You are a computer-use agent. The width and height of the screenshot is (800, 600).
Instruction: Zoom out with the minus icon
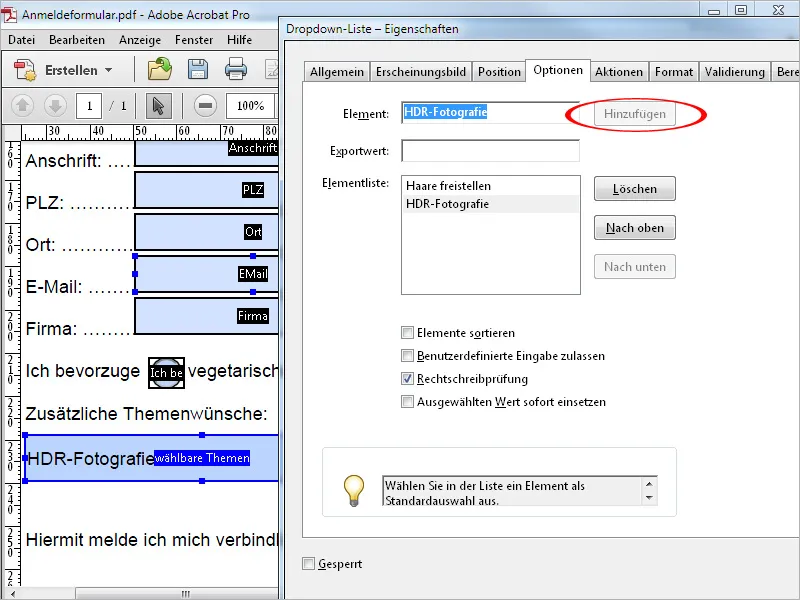pyautogui.click(x=205, y=106)
